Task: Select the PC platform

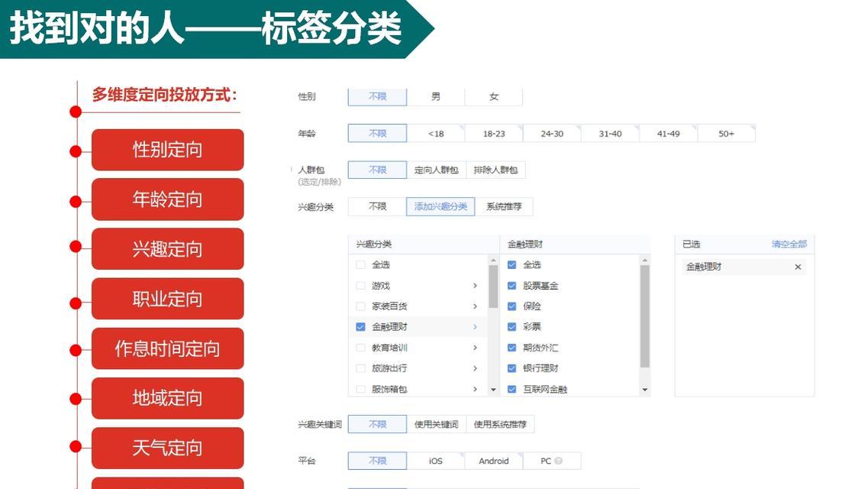Action: 552,461
